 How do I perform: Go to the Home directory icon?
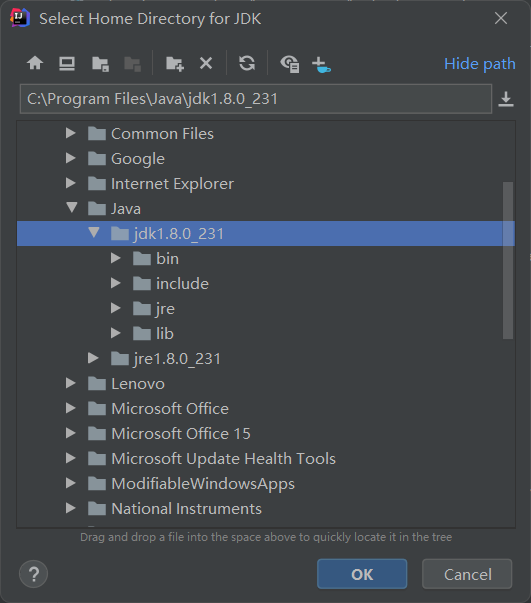click(35, 63)
